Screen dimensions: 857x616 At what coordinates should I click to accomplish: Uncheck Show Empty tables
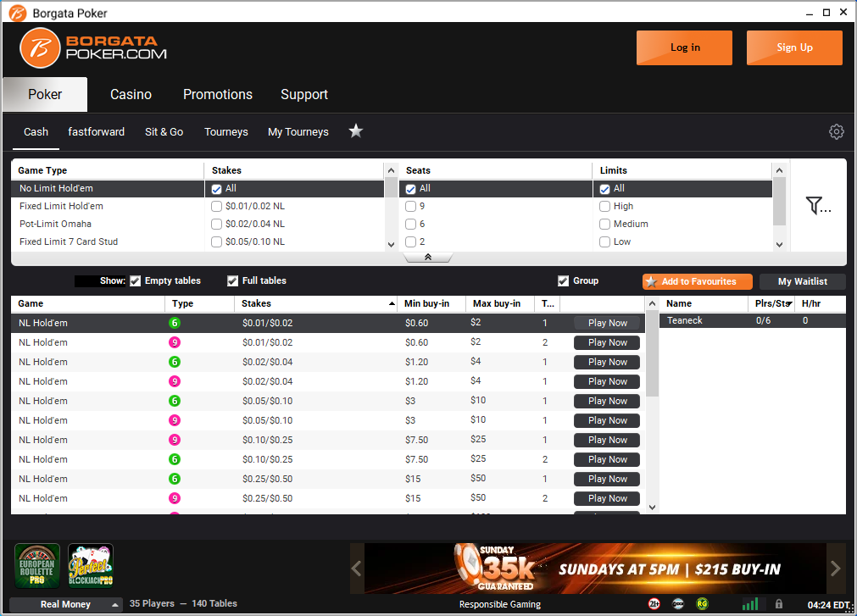click(x=135, y=280)
